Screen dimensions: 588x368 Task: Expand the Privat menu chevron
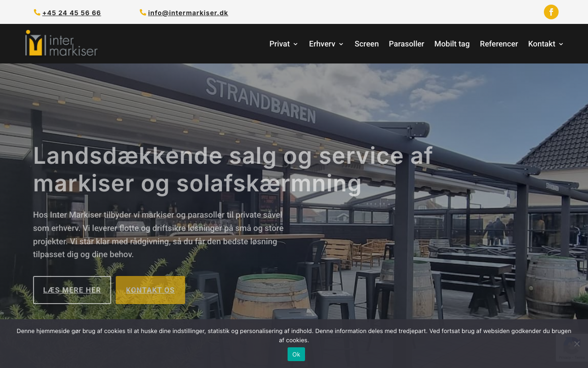point(295,44)
